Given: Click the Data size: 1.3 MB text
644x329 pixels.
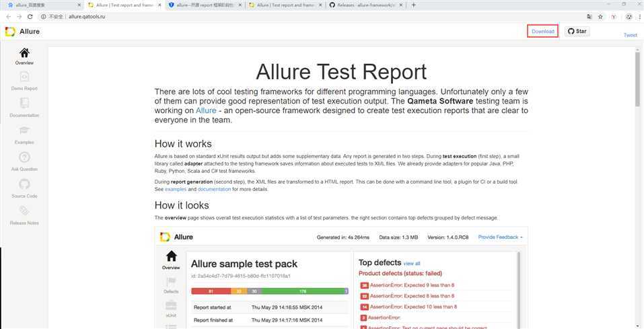Looking at the screenshot, I should (398, 237).
